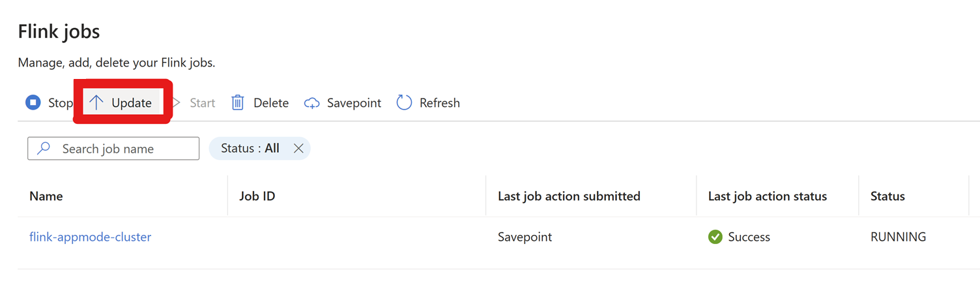Select the RUNNING status cell
Screen dimensions: 980x308
tap(898, 237)
